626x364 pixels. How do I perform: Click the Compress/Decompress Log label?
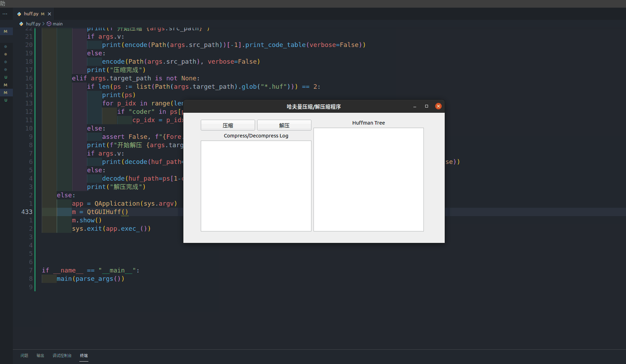click(256, 136)
